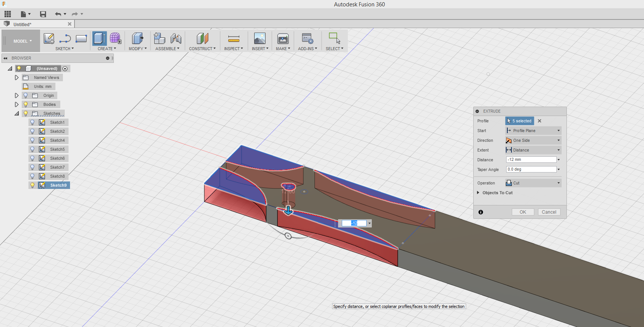Toggle visibility bulb of Sketch2
This screenshot has width=644, height=327.
pos(33,131)
